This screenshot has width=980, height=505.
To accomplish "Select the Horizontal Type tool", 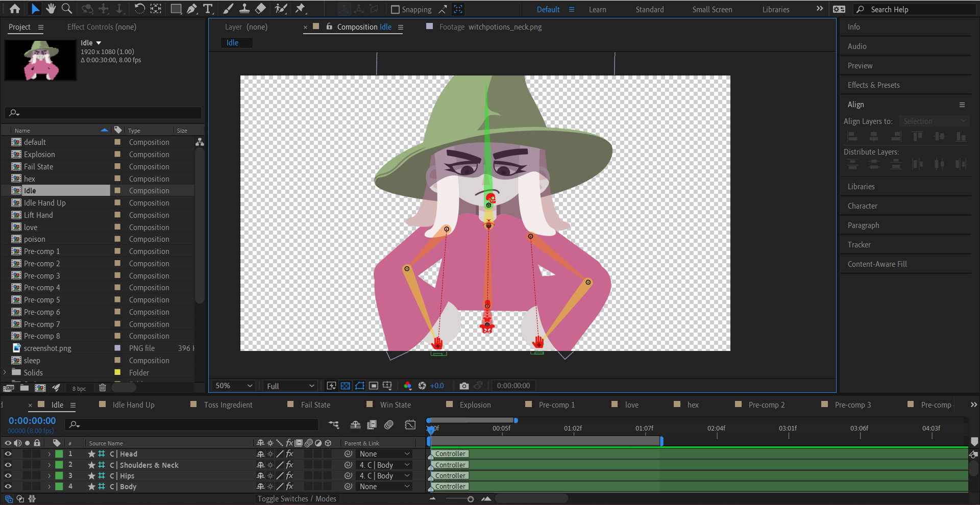I will coord(208,9).
